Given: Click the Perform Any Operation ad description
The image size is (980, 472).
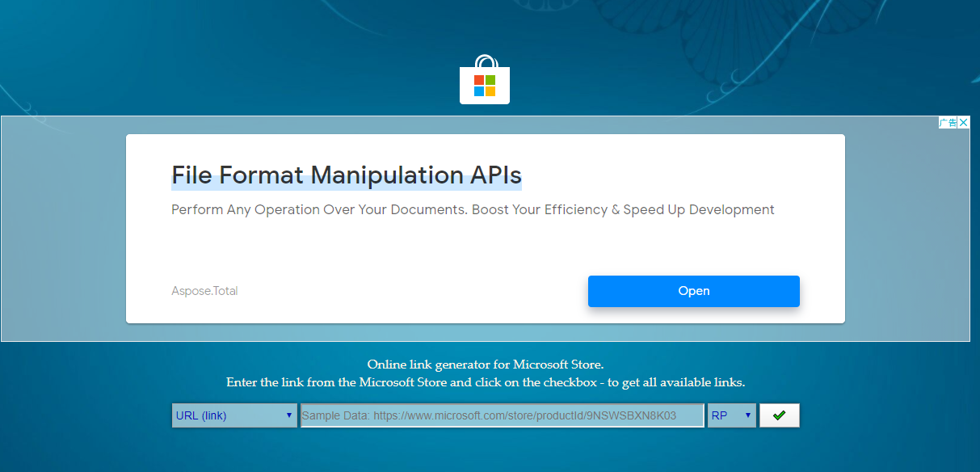Looking at the screenshot, I should click(x=473, y=210).
